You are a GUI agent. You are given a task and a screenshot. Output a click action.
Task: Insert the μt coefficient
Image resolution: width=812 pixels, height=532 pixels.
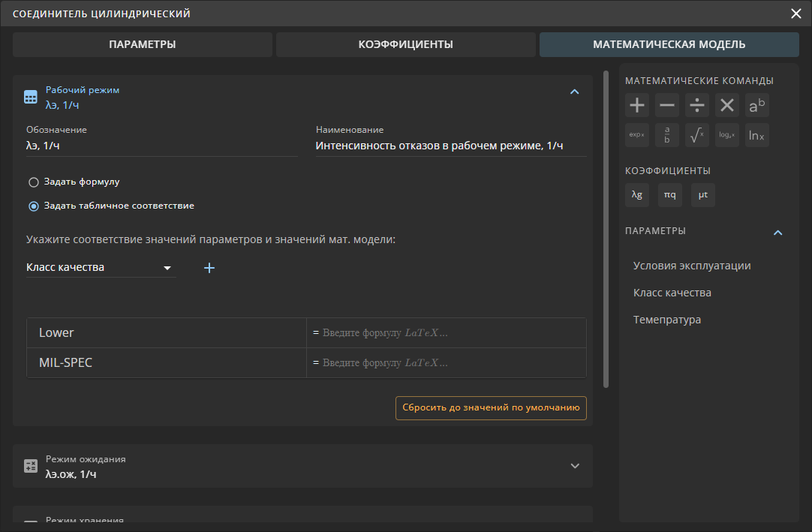(x=702, y=195)
